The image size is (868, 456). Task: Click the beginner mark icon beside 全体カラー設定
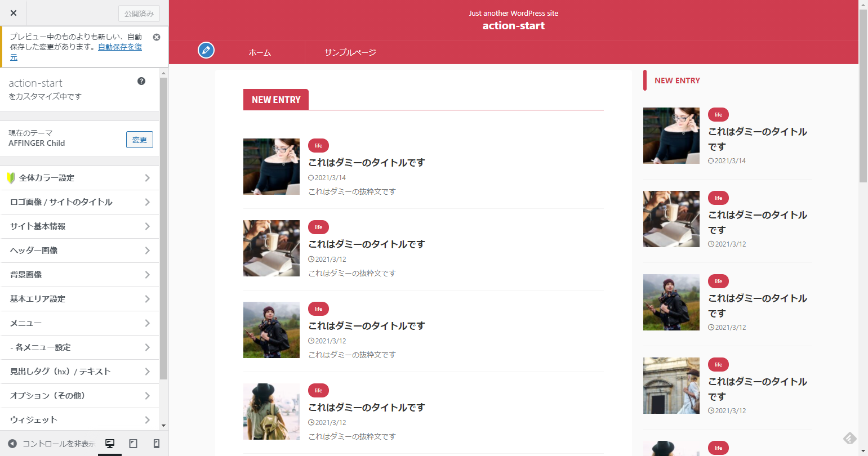pyautogui.click(x=10, y=178)
